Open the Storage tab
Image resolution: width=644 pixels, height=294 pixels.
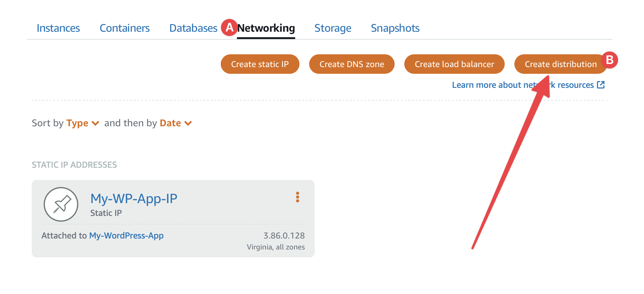click(x=333, y=28)
